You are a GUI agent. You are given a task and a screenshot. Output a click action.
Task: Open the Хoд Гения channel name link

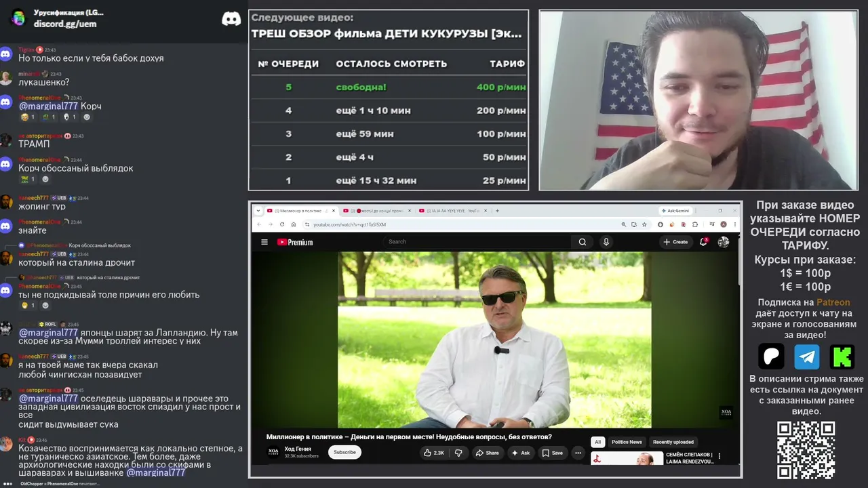[298, 449]
